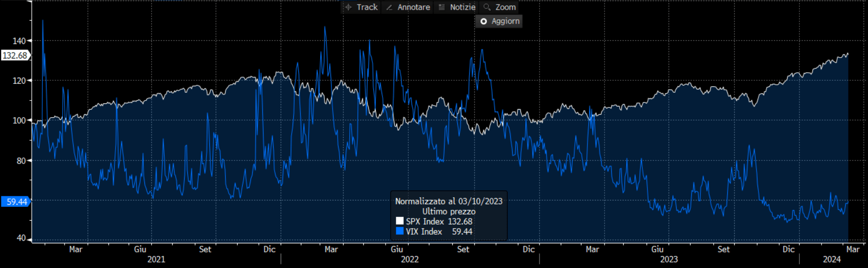This screenshot has width=868, height=268.
Task: Click the Normalizzato al 03/10/2023 legend title
Action: 449,201
